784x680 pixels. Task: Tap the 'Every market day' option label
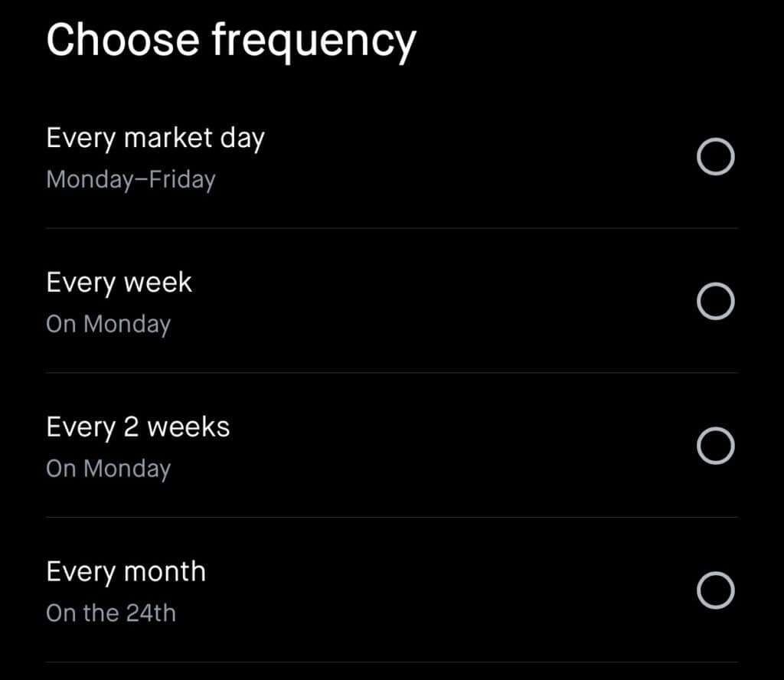[x=155, y=138]
